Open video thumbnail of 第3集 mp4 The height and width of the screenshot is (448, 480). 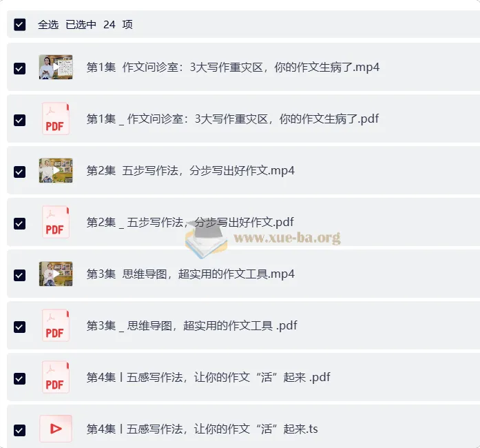pyautogui.click(x=56, y=274)
